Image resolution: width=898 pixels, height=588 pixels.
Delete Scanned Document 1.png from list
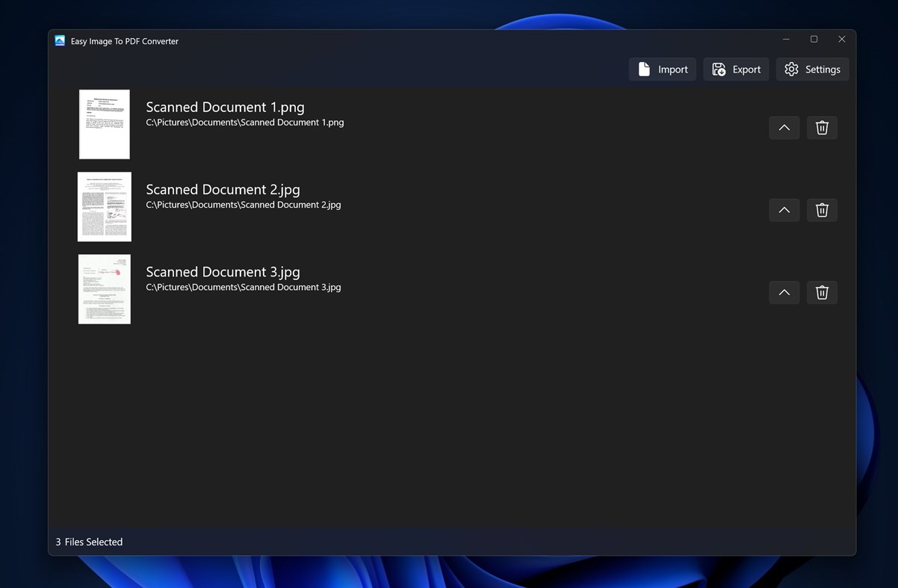point(822,128)
